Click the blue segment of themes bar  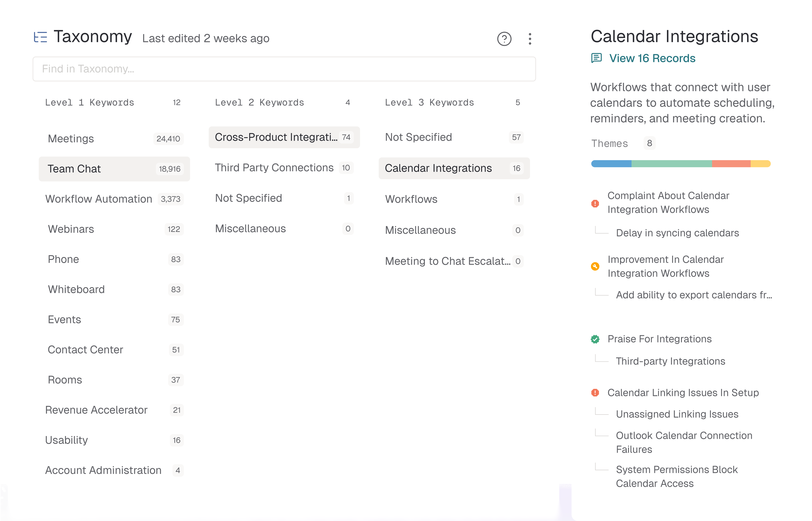coord(611,164)
